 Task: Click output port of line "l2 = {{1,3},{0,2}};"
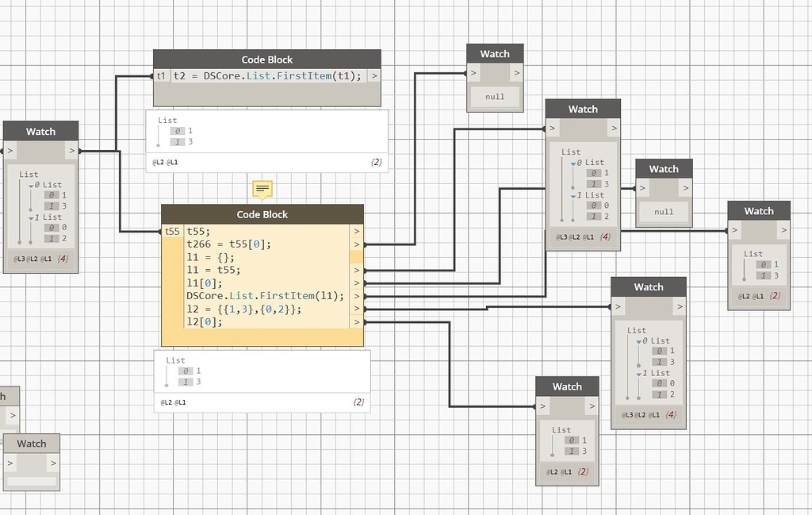click(x=357, y=309)
